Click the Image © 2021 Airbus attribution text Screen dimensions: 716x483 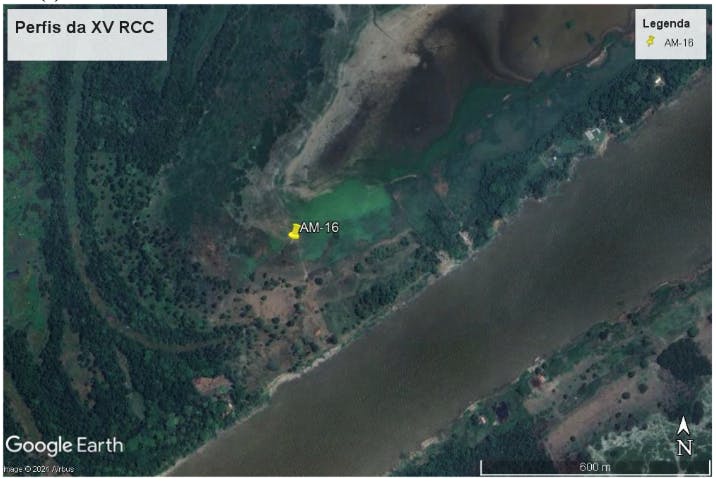click(x=38, y=469)
